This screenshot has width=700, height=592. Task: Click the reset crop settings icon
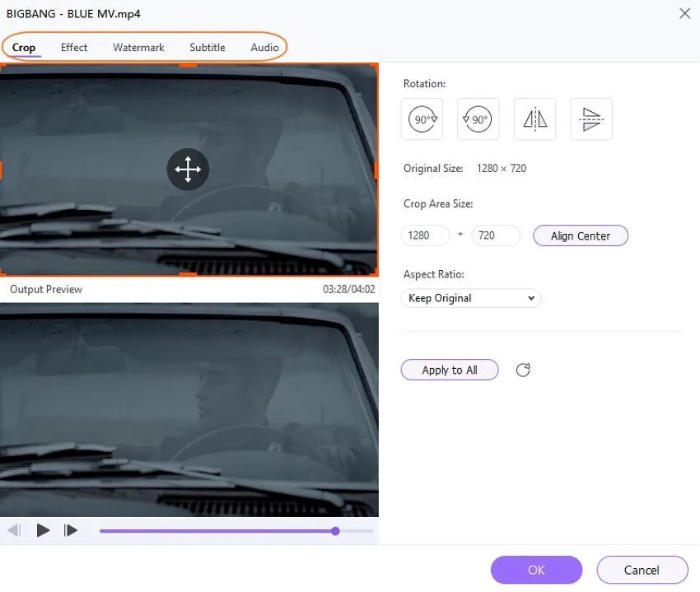coord(523,370)
